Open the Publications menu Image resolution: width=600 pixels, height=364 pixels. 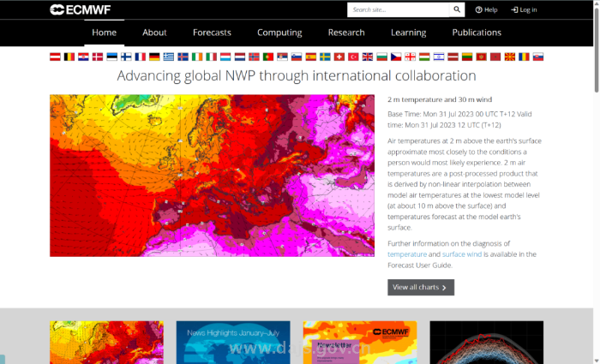coord(477,33)
